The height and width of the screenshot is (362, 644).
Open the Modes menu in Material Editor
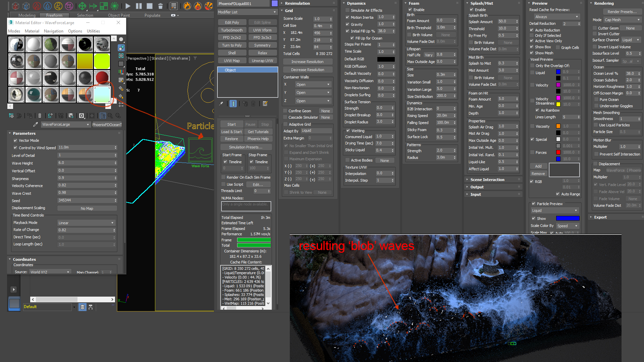click(x=14, y=31)
